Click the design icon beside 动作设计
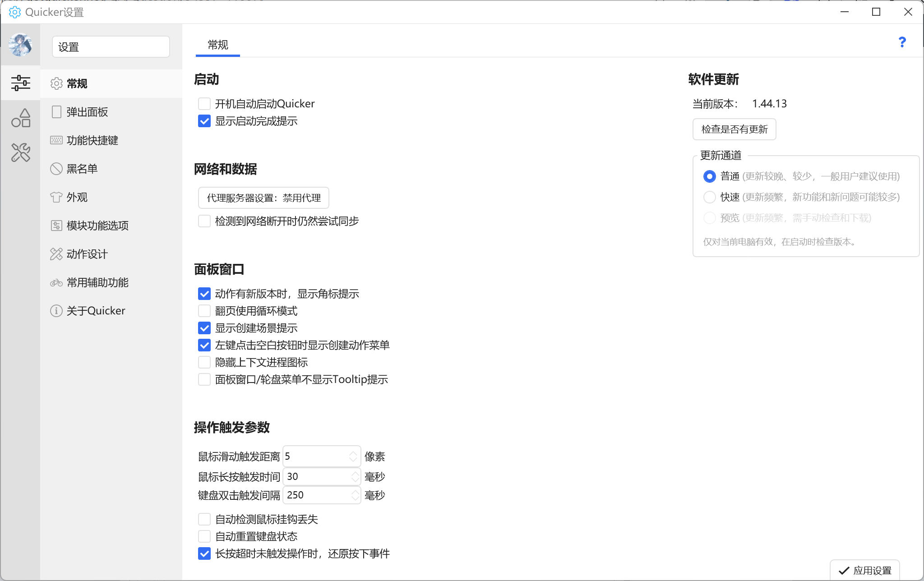 56,254
